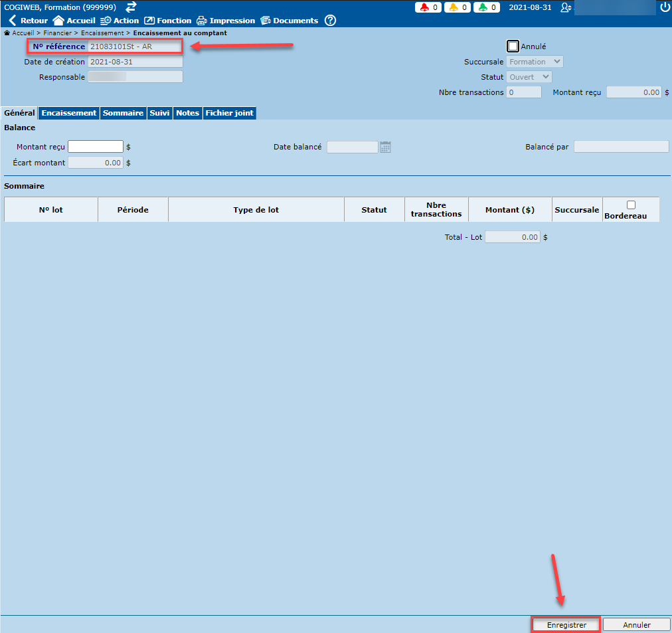This screenshot has width=672, height=633.
Task: Click the help question mark icon
Action: [x=330, y=21]
